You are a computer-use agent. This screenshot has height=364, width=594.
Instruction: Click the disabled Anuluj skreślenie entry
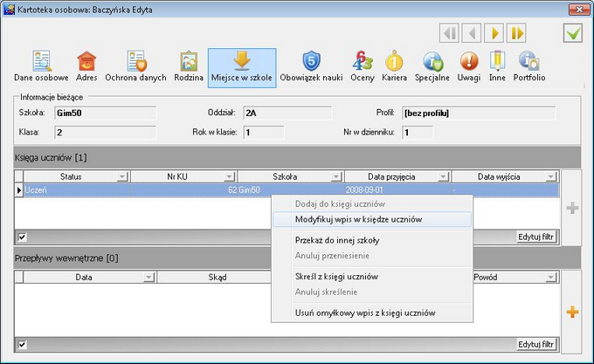[372, 292]
